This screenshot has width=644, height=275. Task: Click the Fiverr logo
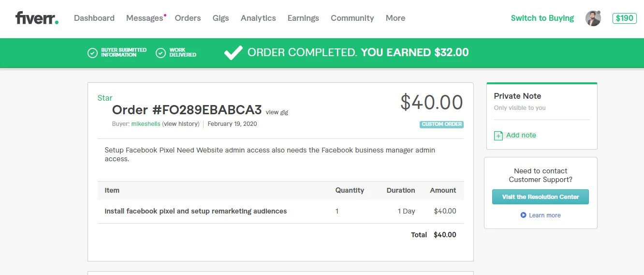[x=37, y=18]
